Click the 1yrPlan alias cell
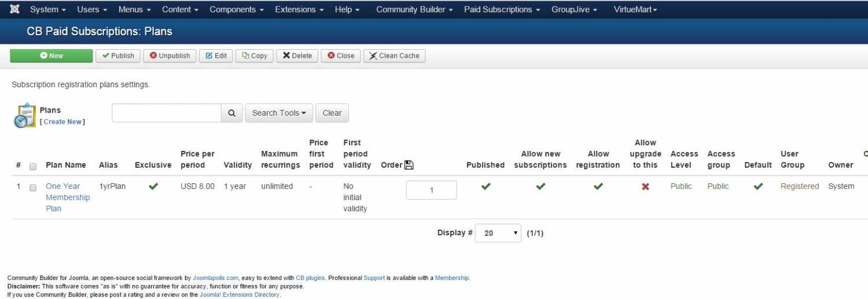The width and height of the screenshot is (868, 299). coord(112,186)
